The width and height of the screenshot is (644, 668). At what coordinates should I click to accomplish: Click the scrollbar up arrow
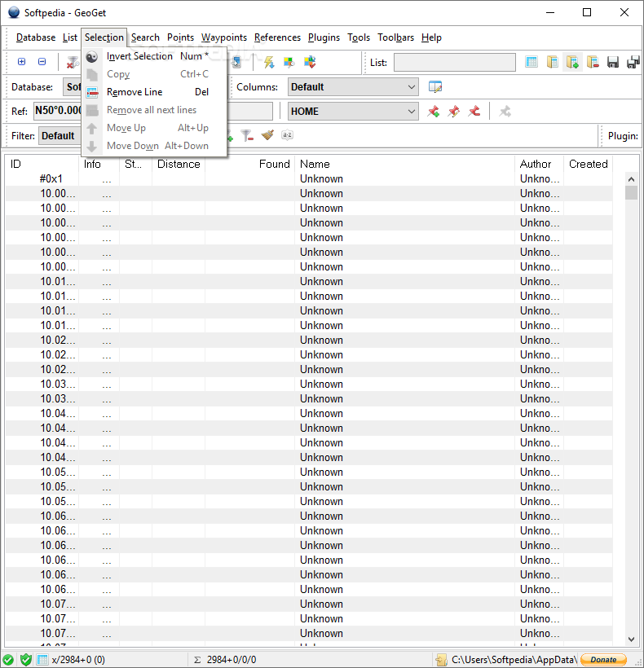631,179
